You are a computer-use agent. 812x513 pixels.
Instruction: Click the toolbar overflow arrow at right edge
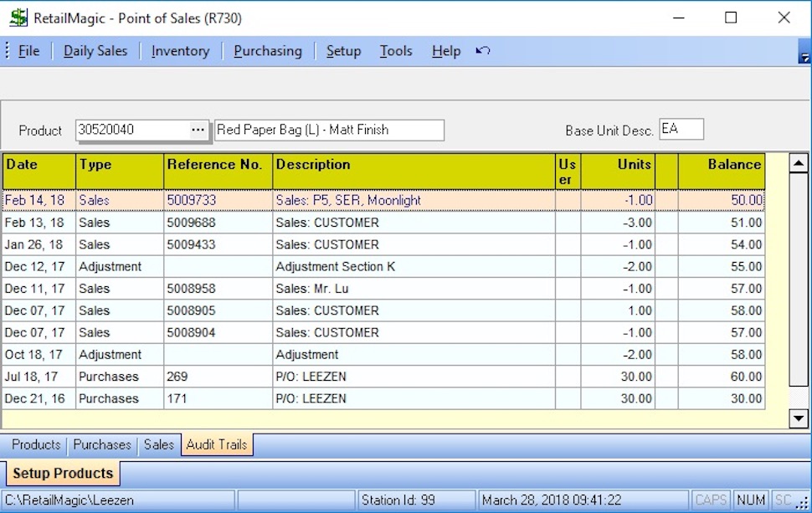pyautogui.click(x=804, y=57)
